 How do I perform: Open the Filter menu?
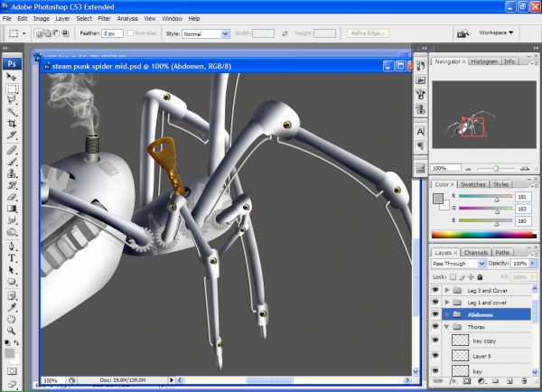(x=104, y=19)
